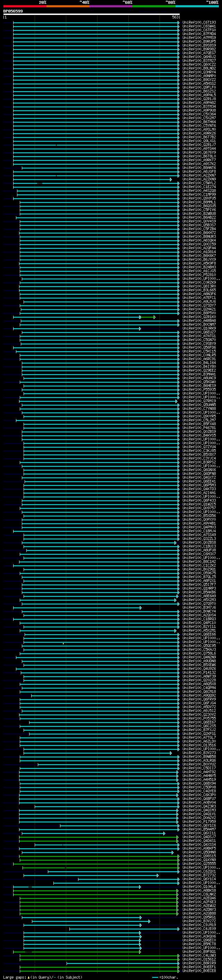Select label UniRef100_Q2R1J8
Viewport: 222px width, 980px height.
click(199, 98)
